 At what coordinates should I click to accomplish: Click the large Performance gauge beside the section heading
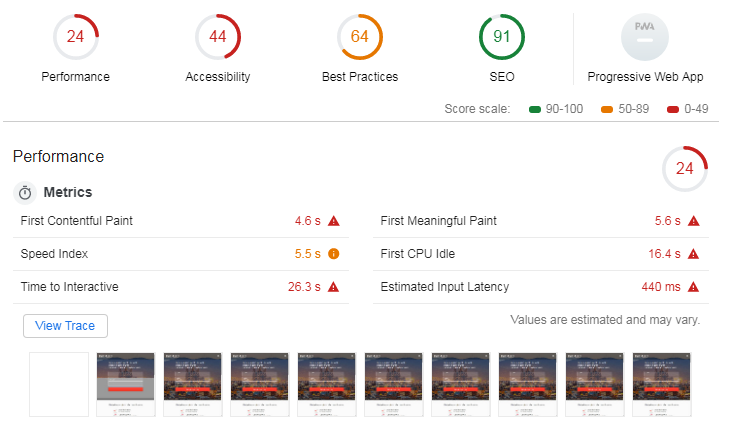coord(685,168)
